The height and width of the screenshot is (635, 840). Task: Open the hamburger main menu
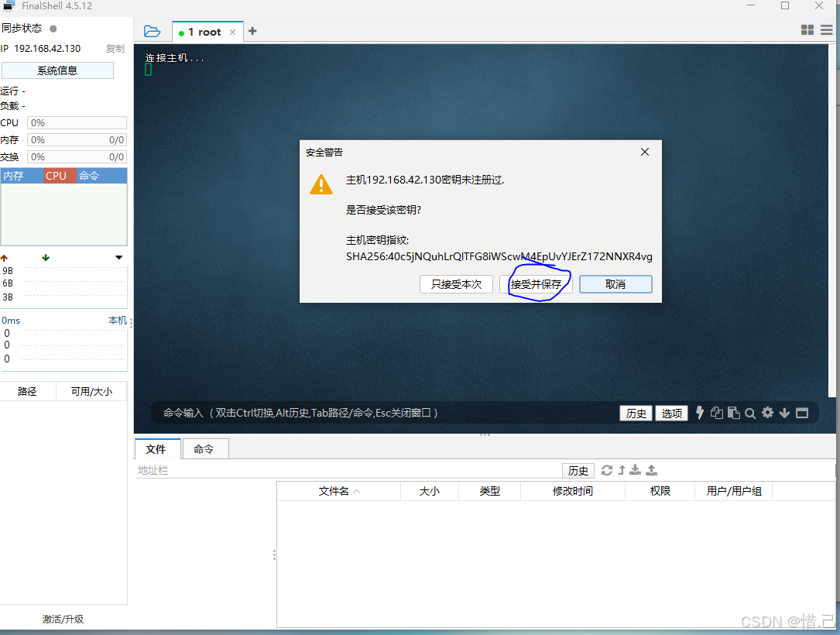pyautogui.click(x=827, y=30)
